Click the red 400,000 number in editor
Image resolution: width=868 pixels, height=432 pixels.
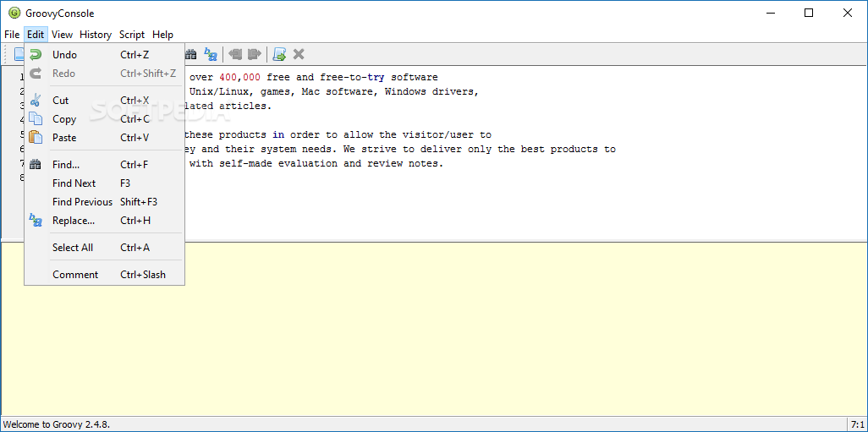pyautogui.click(x=240, y=78)
